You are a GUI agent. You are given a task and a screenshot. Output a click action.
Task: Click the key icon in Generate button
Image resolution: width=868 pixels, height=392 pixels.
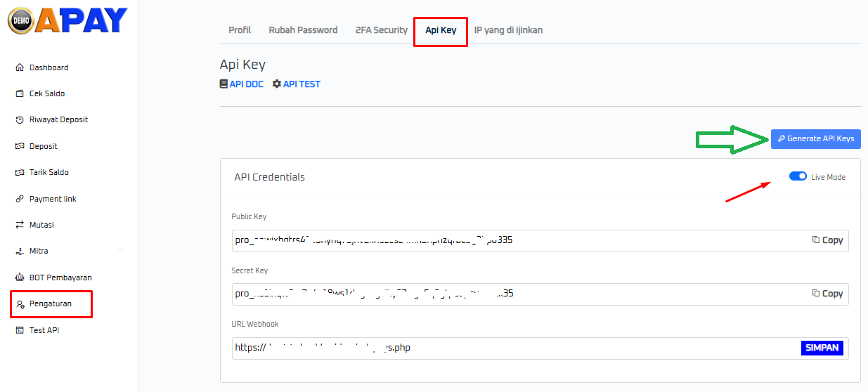(x=782, y=139)
